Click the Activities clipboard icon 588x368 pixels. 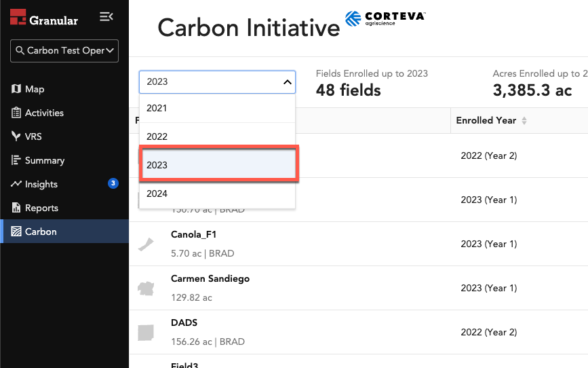click(x=16, y=113)
